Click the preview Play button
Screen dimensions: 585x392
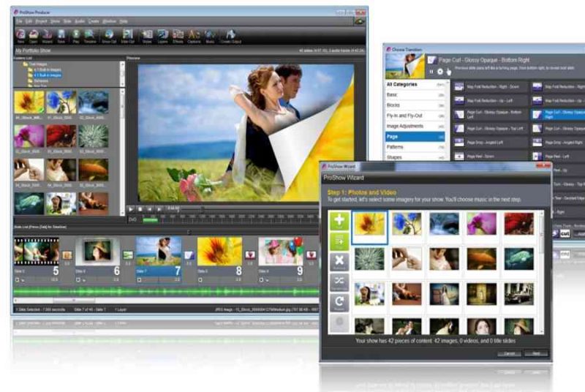[x=131, y=209]
